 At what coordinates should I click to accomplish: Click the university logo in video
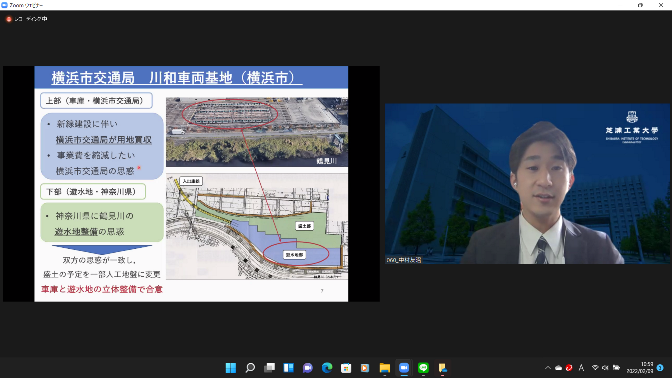(632, 128)
